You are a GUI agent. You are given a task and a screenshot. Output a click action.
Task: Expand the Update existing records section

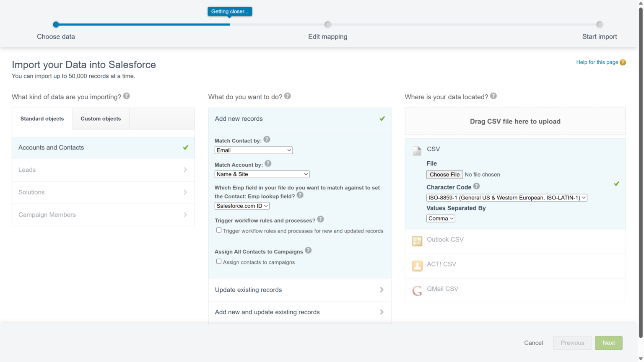coord(299,290)
